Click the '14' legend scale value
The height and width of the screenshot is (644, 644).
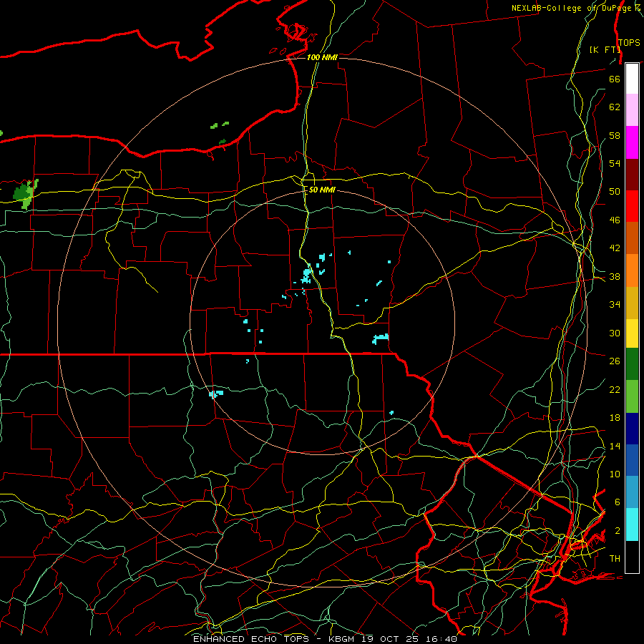point(615,446)
